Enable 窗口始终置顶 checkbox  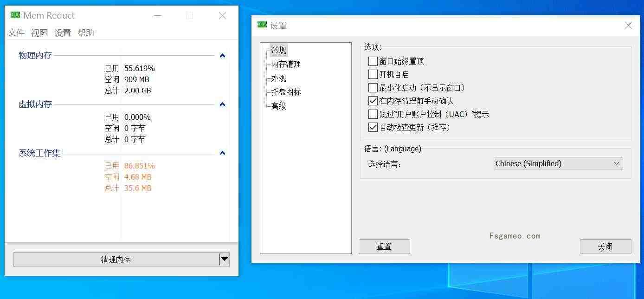pyautogui.click(x=373, y=61)
